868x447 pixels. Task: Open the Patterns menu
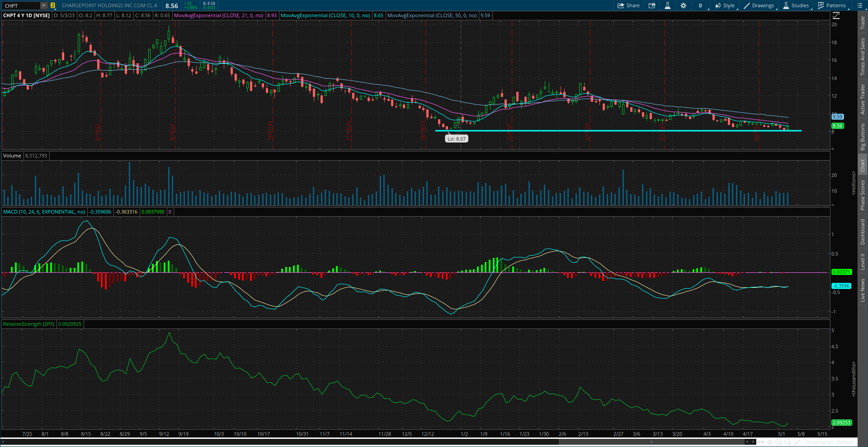point(832,5)
